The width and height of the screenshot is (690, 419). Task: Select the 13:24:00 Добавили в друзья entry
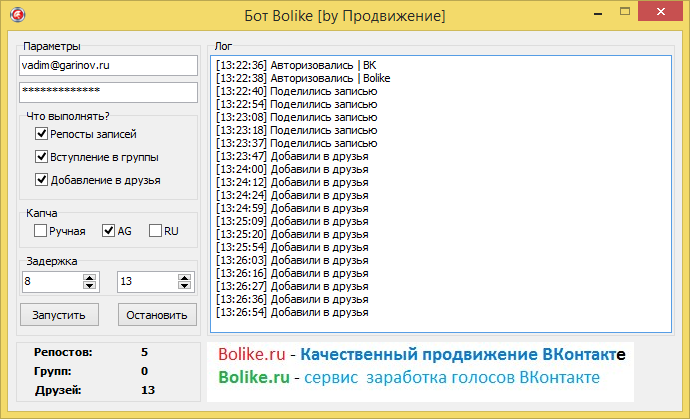coord(292,169)
